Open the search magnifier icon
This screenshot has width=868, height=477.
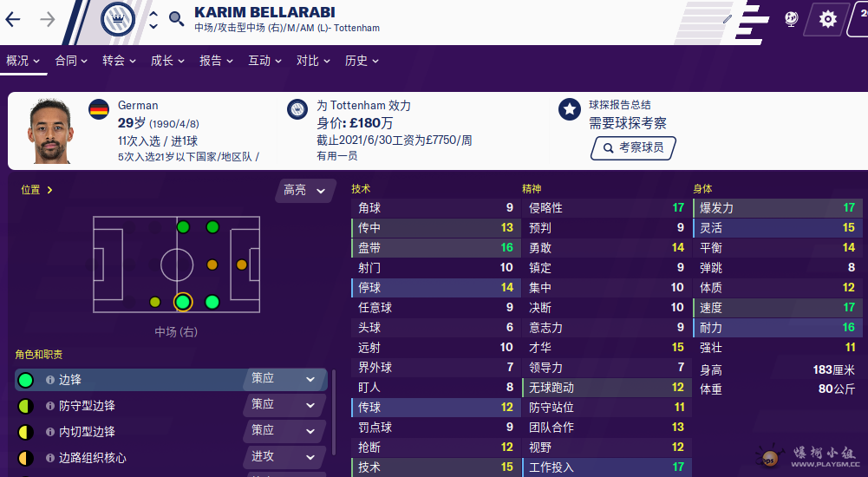click(176, 19)
